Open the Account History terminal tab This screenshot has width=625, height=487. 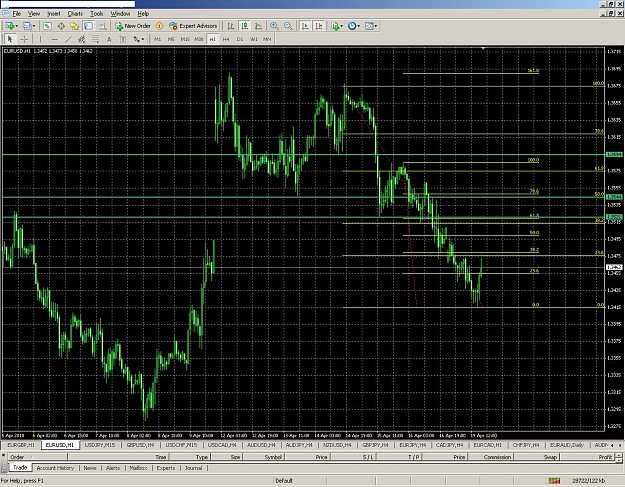click(55, 468)
